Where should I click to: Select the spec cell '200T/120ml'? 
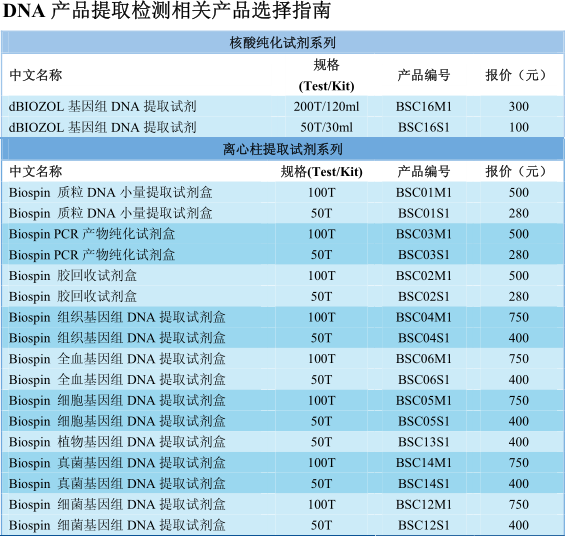326,106
